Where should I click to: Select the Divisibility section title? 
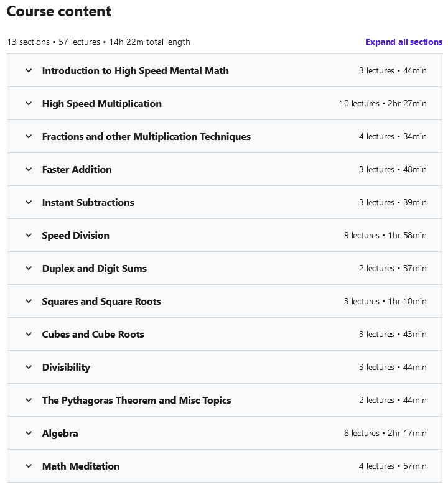tap(66, 368)
